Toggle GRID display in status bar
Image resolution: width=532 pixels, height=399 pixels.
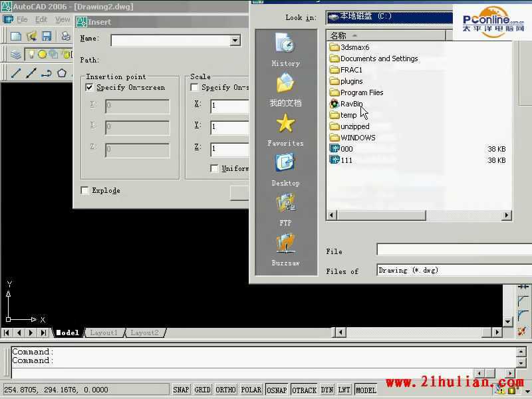[x=203, y=390]
